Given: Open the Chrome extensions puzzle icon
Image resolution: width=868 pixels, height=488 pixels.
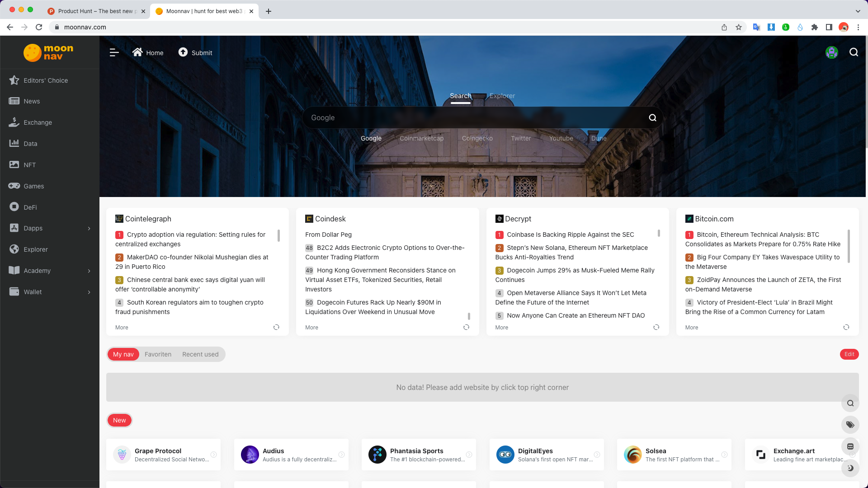Looking at the screenshot, I should (814, 27).
